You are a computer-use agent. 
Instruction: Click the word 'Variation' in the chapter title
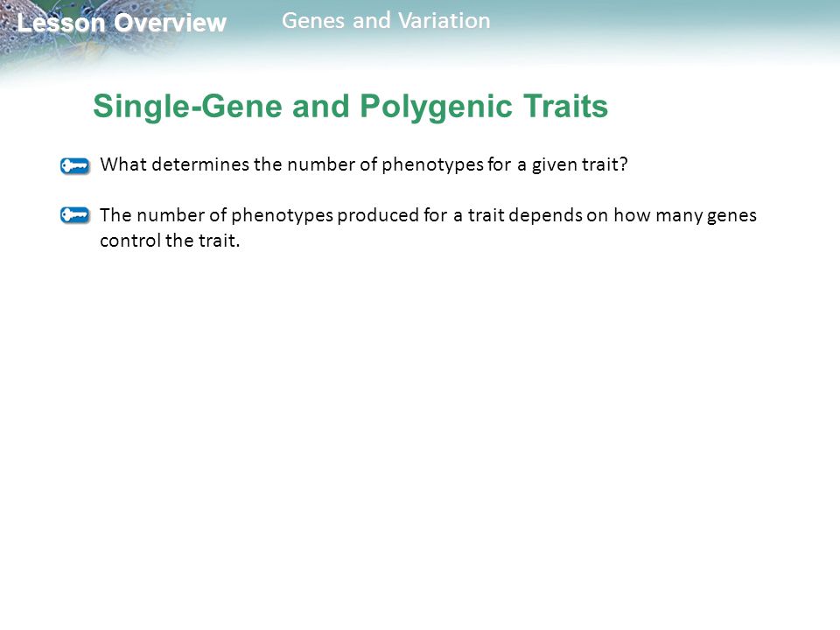pos(444,21)
